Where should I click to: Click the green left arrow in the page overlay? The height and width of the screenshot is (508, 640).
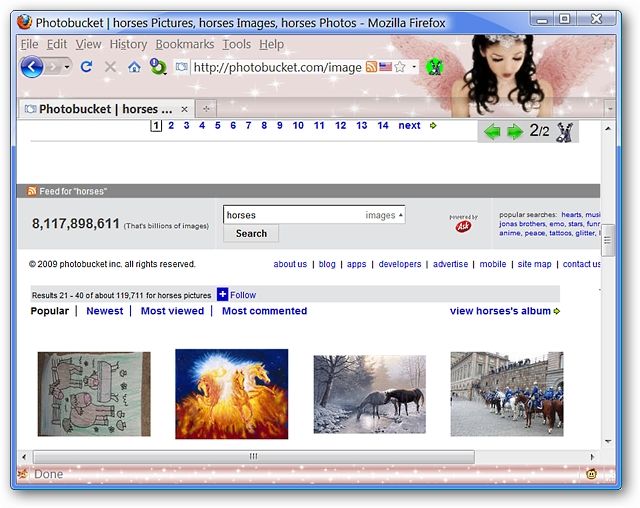tap(492, 132)
